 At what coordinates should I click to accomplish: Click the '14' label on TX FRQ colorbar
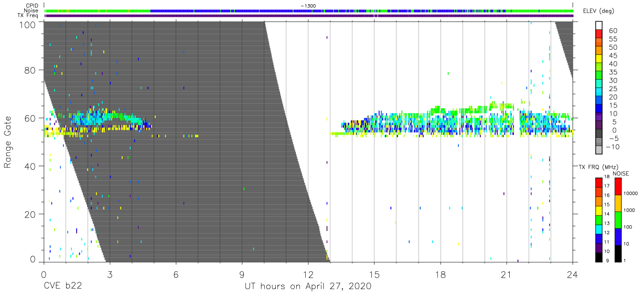tap(606, 214)
